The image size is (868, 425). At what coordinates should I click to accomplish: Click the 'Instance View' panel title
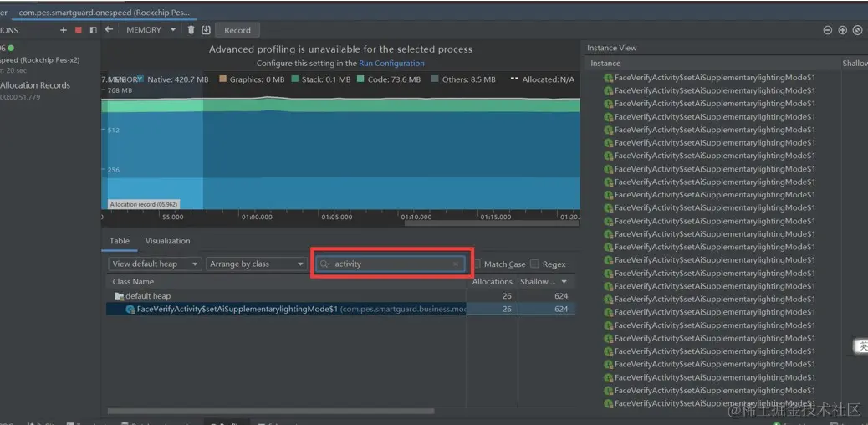tap(611, 49)
